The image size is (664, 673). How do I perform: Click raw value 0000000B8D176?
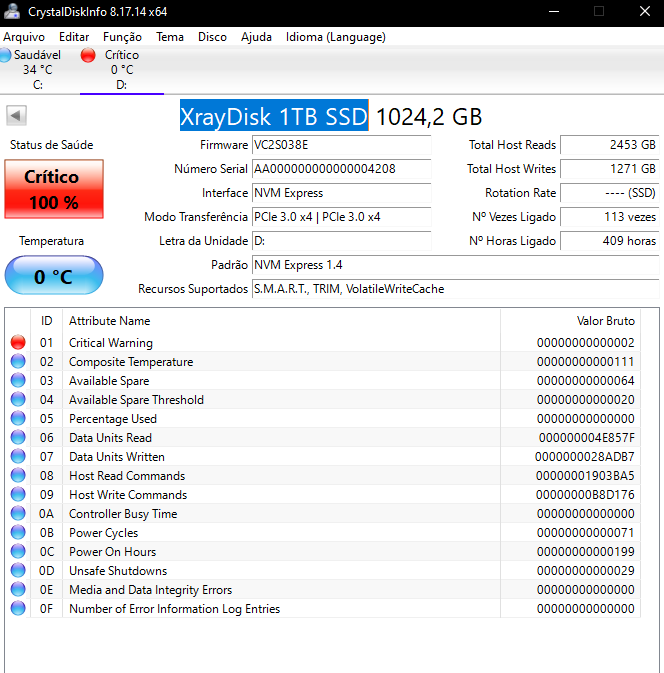click(585, 495)
